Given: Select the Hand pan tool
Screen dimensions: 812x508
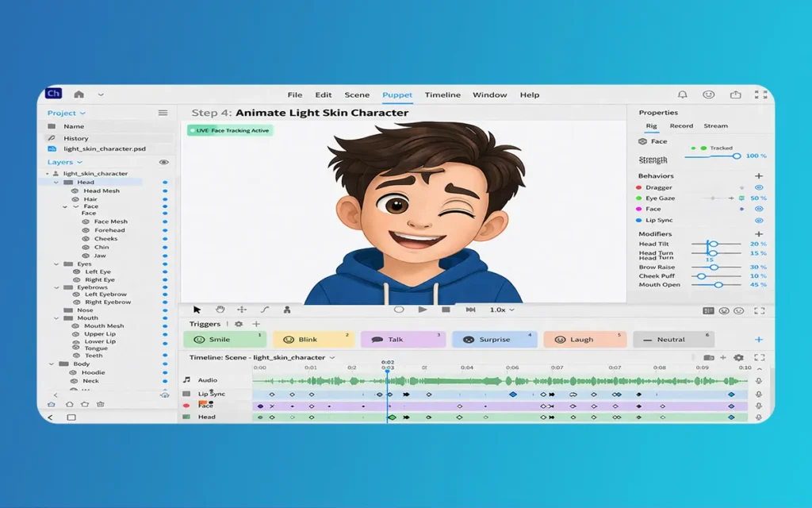Looking at the screenshot, I should (x=220, y=310).
